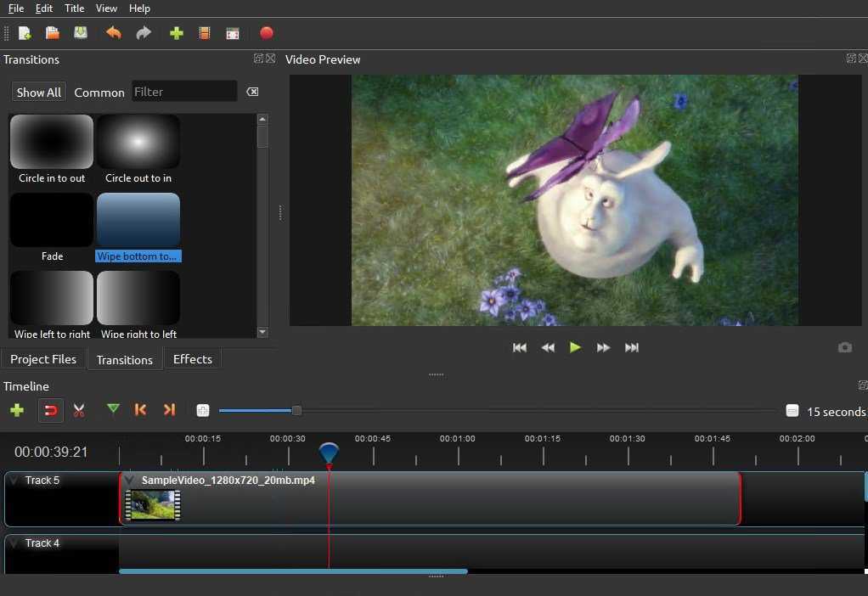868x596 pixels.
Task: Select the Wipe bottom to top transition
Action: pyautogui.click(x=138, y=228)
